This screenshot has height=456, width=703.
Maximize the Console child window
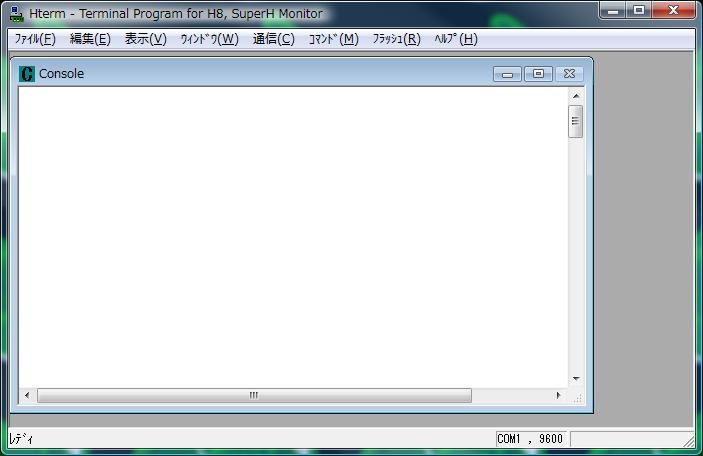538,74
